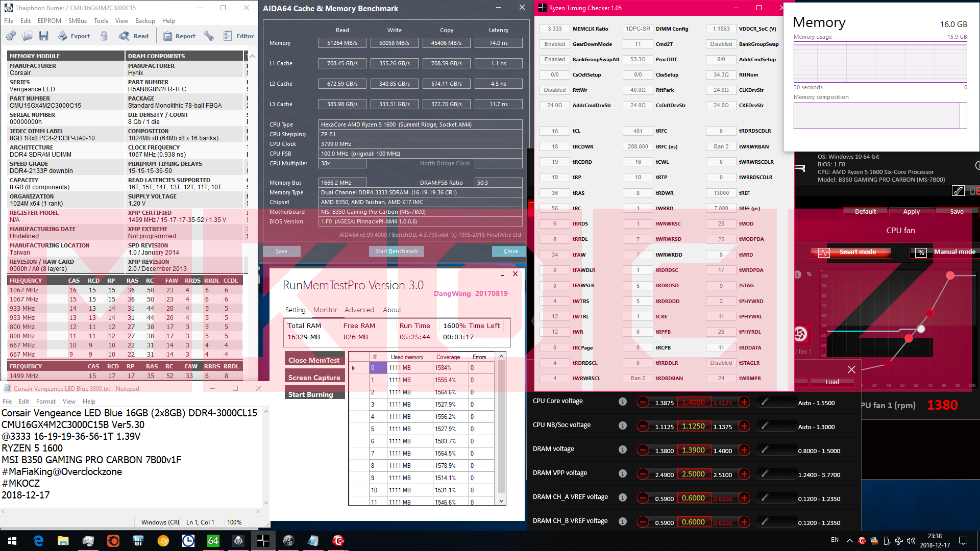980x551 pixels.
Task: Open Backup menu in Thaiphoon Burner
Action: (x=145, y=21)
